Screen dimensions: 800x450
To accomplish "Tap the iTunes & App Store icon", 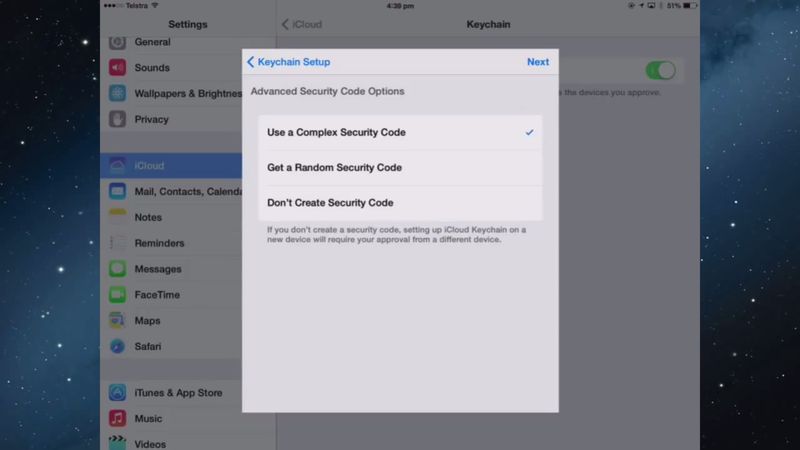I will click(117, 392).
